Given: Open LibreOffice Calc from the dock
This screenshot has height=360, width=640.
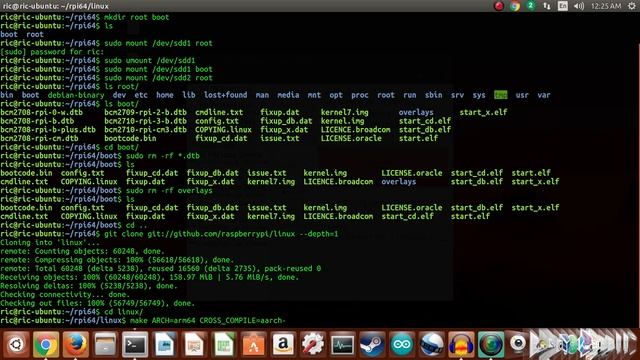Looking at the screenshot, I should (224, 345).
